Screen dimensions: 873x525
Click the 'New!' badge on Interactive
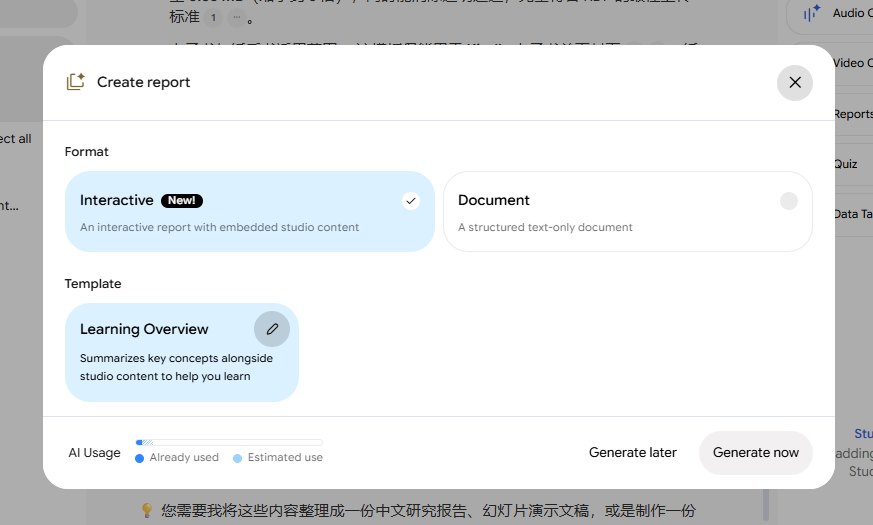click(182, 200)
